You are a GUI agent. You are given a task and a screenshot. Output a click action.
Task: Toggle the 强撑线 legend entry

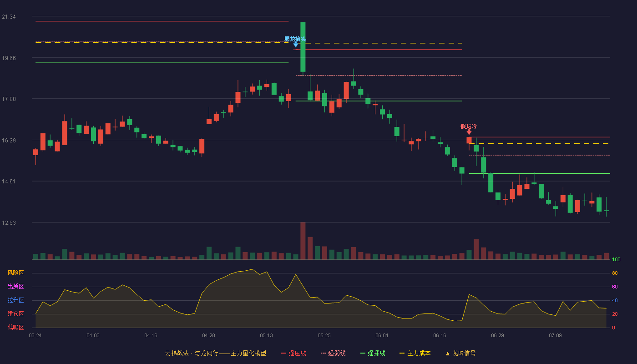point(373,353)
